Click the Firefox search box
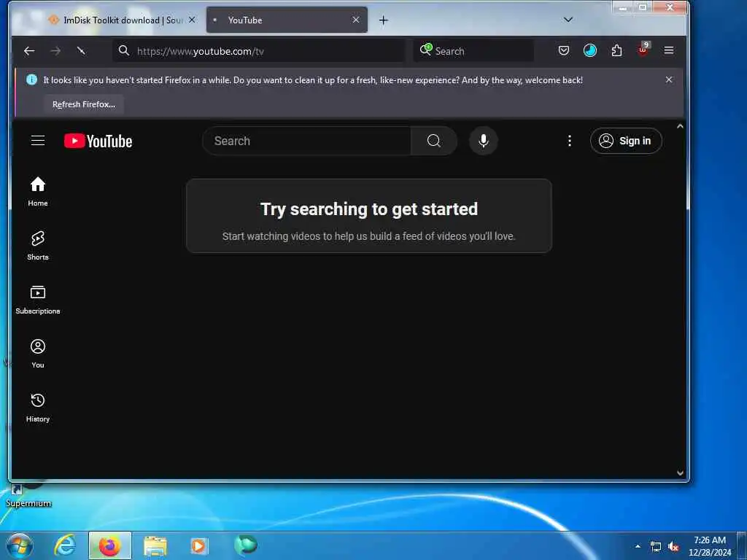The height and width of the screenshot is (560, 747). (x=473, y=50)
